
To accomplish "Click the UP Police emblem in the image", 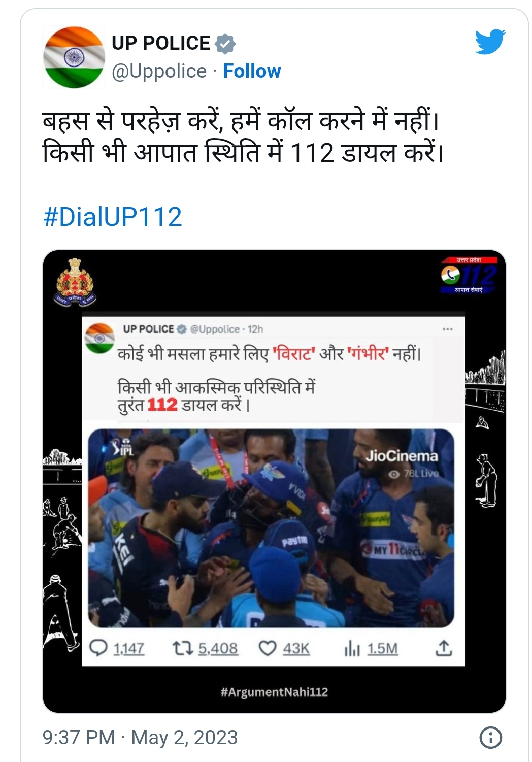I will coord(75,282).
